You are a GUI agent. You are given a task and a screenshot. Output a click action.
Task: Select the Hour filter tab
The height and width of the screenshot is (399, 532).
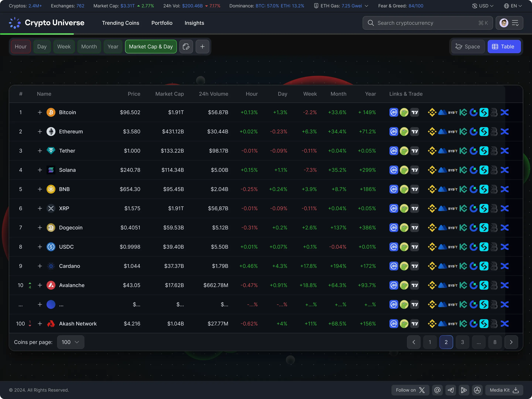pos(21,47)
